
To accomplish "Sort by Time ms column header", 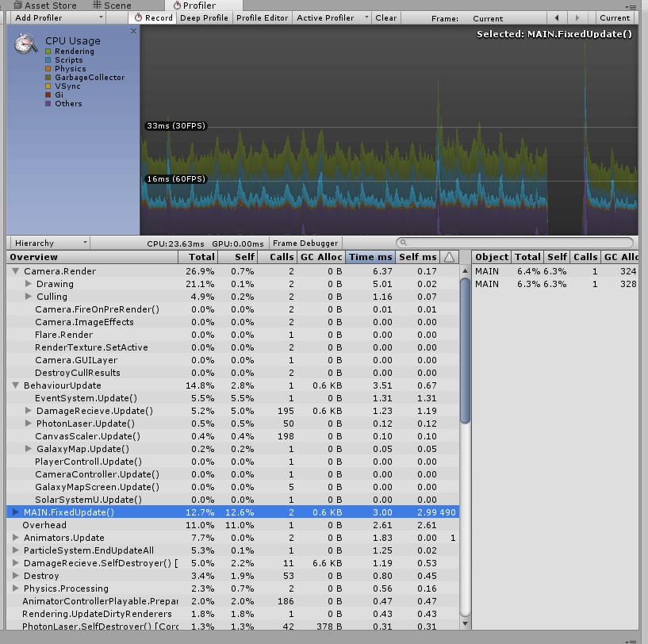I will [370, 257].
